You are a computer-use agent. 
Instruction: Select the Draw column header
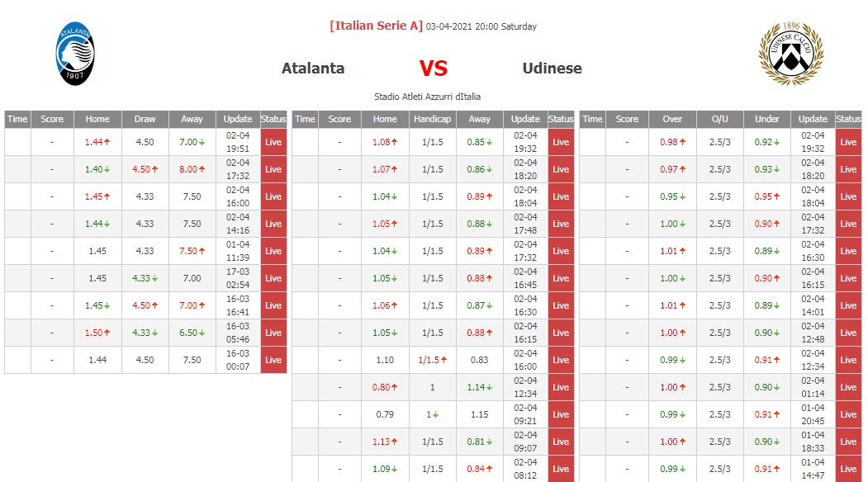145,119
